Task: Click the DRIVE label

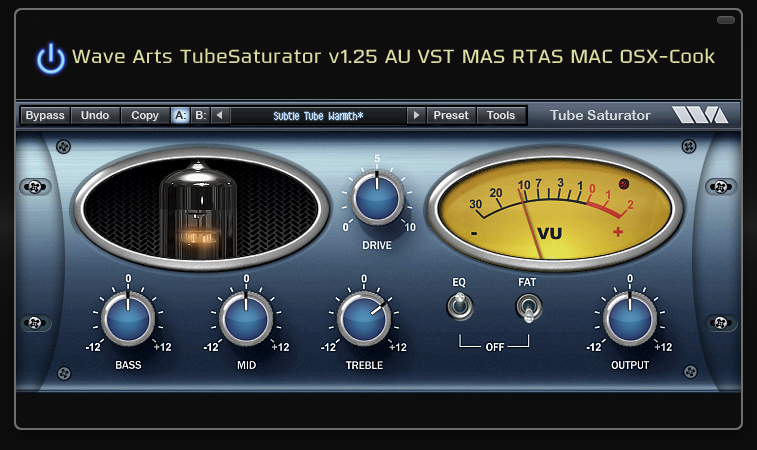Action: pyautogui.click(x=377, y=245)
